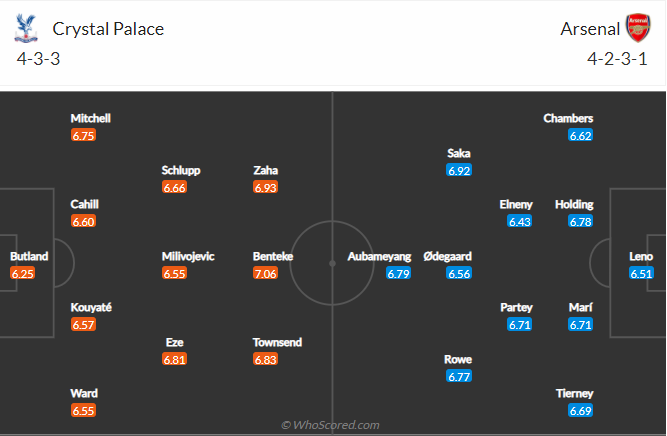Click the Crystal Palace club crest

pos(26,27)
